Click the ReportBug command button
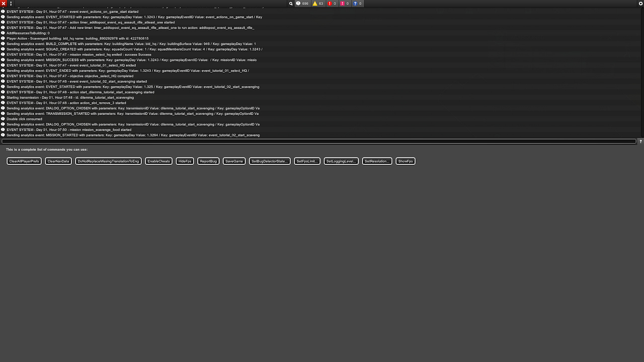 point(208,161)
